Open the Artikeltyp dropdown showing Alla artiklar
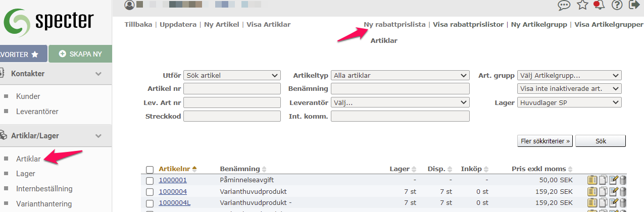The image size is (644, 212). tap(400, 76)
